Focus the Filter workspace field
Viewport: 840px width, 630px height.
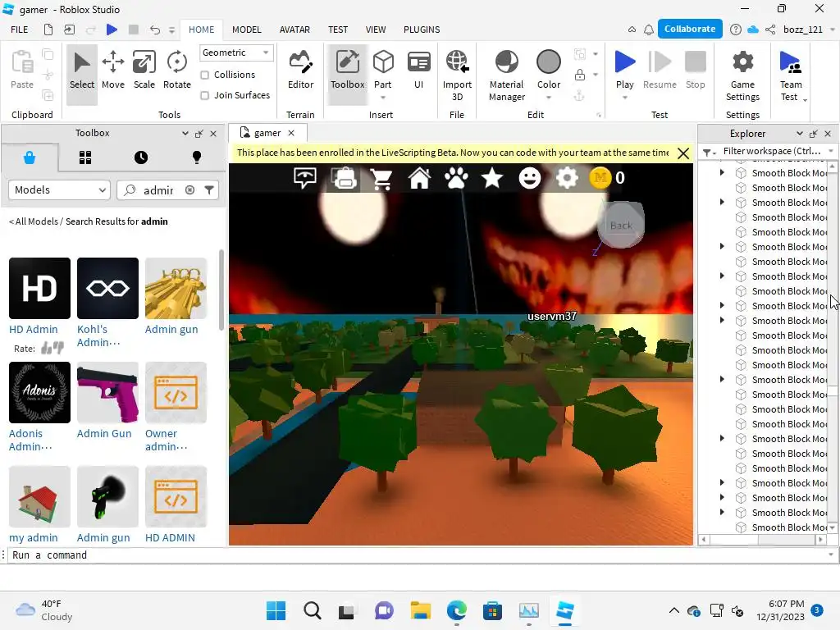(771, 151)
